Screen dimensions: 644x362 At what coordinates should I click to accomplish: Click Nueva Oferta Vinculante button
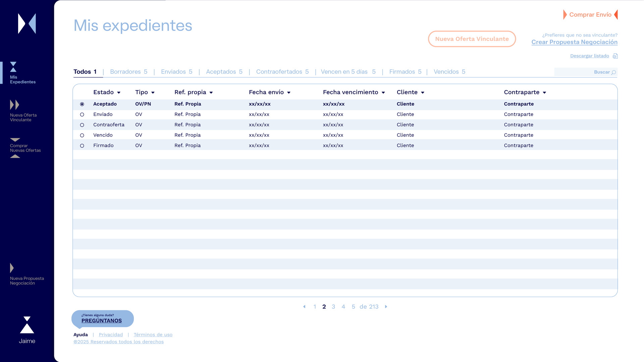[472, 39]
